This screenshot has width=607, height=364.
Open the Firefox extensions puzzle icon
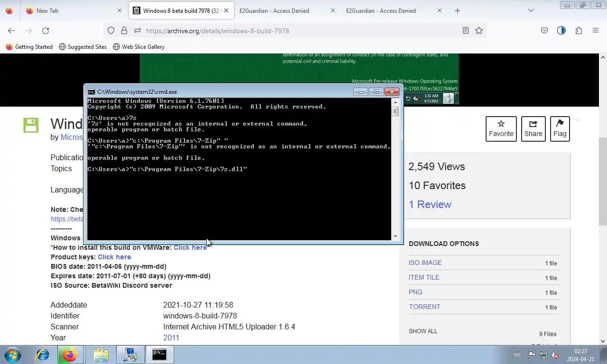coord(579,30)
